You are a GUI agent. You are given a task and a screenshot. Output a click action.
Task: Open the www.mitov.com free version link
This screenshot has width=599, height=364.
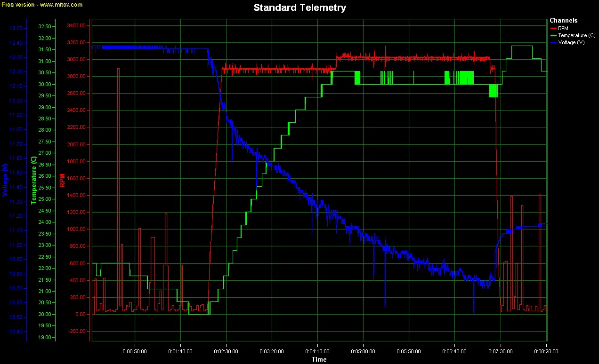[41, 5]
